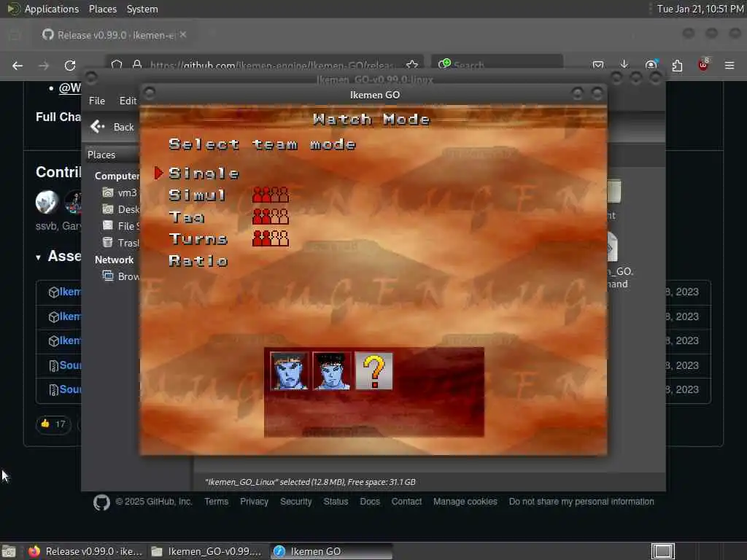
Task: Open the browser extensions puzzle icon
Action: pos(677,65)
